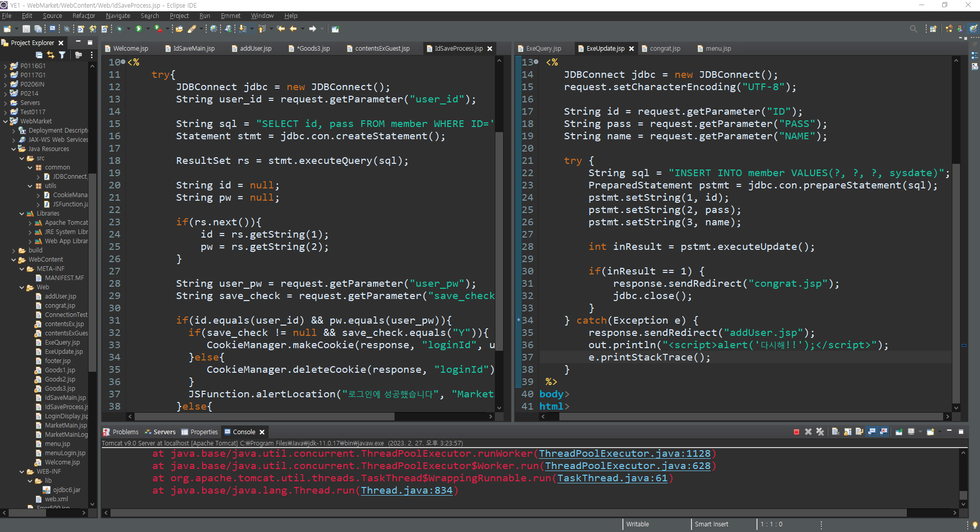Click the Open Web Browser globe icon
The image size is (980, 532).
[213, 29]
